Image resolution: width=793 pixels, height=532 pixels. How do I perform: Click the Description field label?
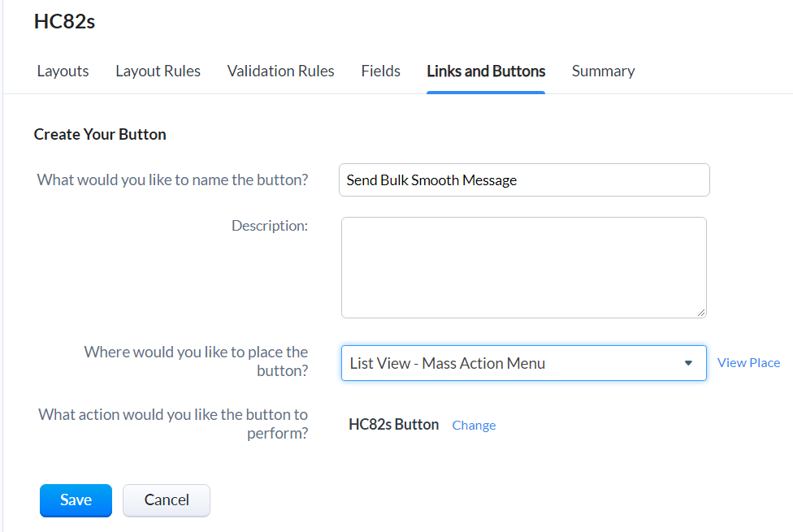pyautogui.click(x=269, y=226)
